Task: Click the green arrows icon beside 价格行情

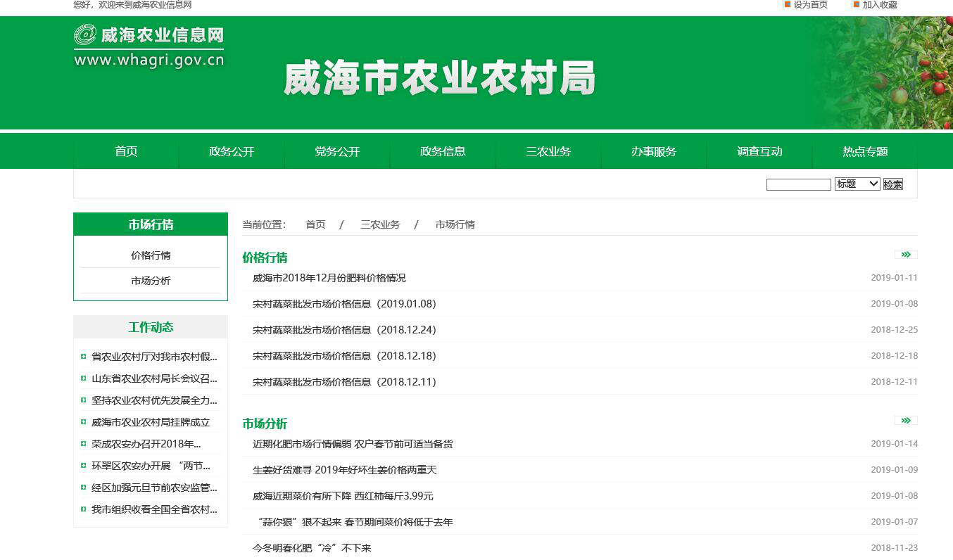Action: [906, 255]
